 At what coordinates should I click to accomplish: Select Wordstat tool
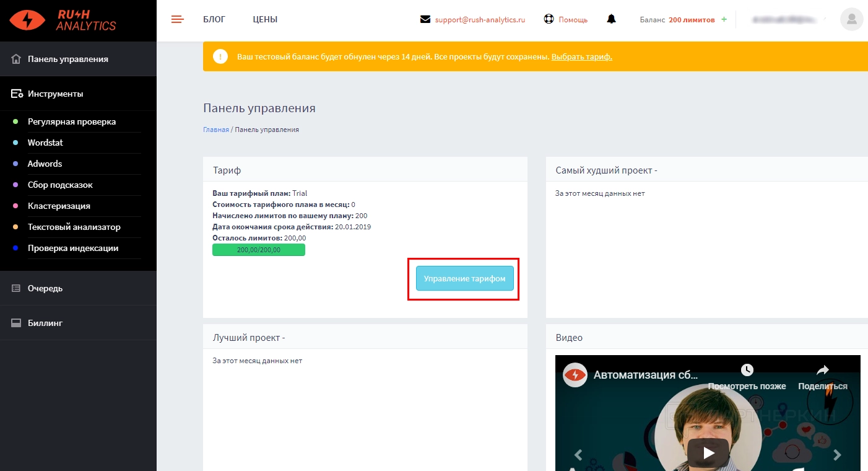coord(45,143)
